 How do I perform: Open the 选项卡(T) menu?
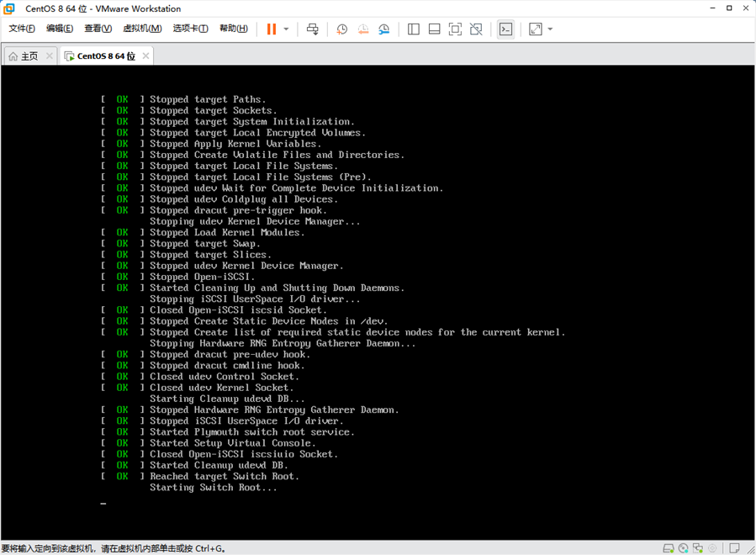point(190,29)
